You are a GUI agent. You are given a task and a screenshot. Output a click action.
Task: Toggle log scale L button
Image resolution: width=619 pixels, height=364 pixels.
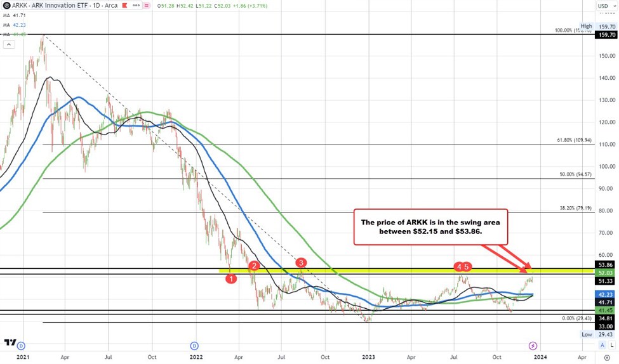(611, 345)
